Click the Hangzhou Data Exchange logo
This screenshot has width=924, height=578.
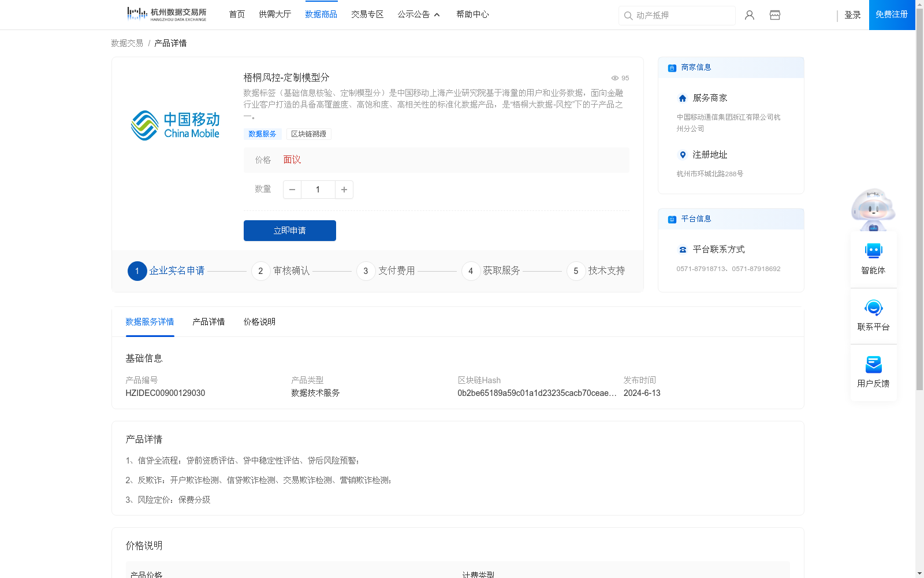click(166, 14)
